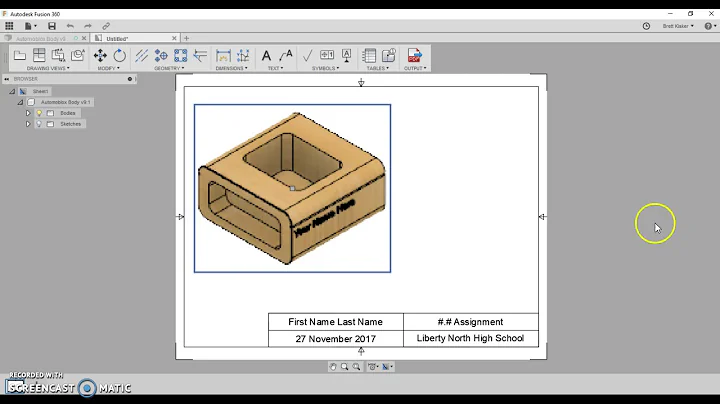Select the Center Mark tool
The width and height of the screenshot is (720, 404).
click(161, 56)
